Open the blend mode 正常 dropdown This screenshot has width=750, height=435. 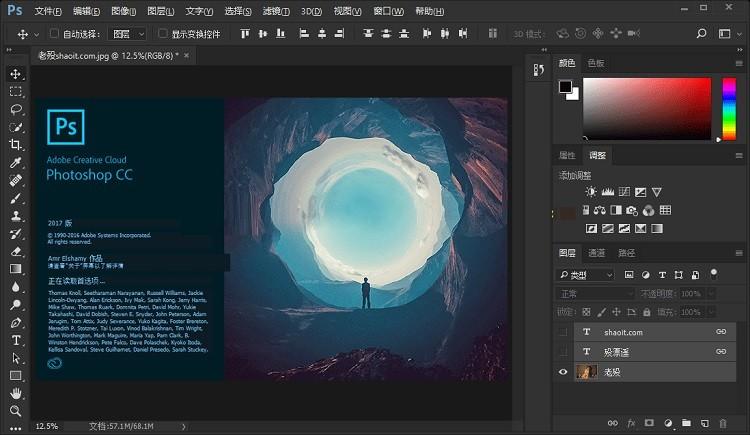595,293
